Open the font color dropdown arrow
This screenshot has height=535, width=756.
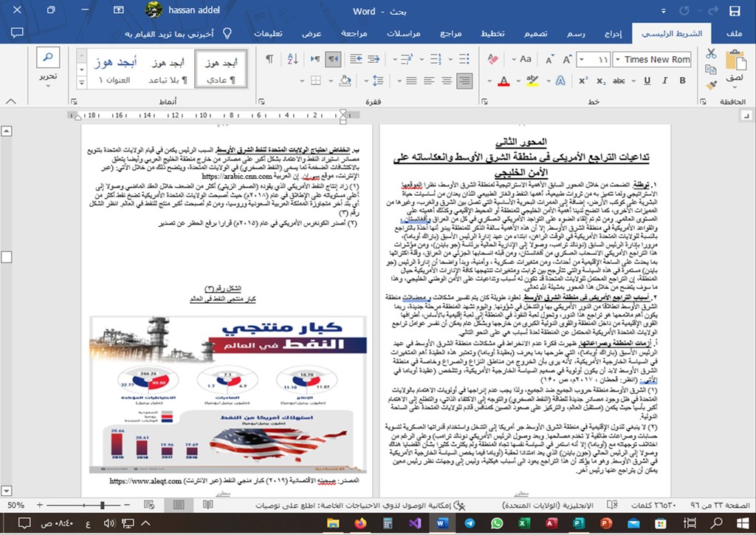point(489,81)
